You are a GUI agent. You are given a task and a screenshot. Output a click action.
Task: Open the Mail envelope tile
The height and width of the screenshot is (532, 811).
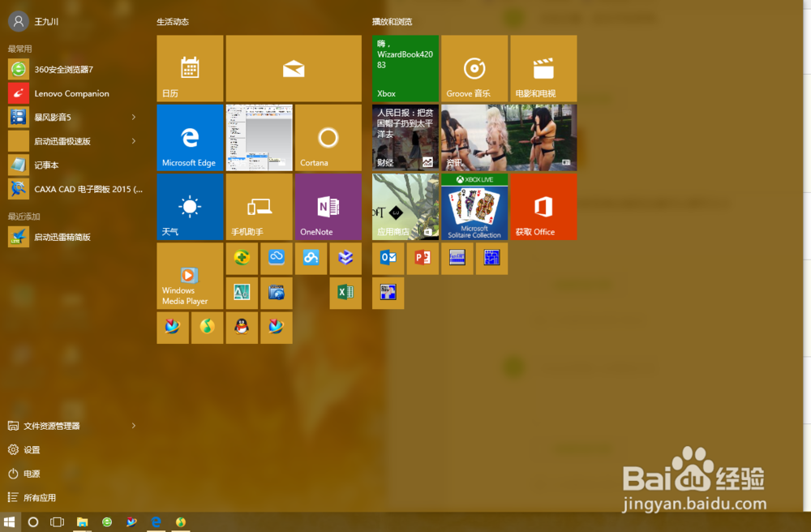pyautogui.click(x=294, y=68)
